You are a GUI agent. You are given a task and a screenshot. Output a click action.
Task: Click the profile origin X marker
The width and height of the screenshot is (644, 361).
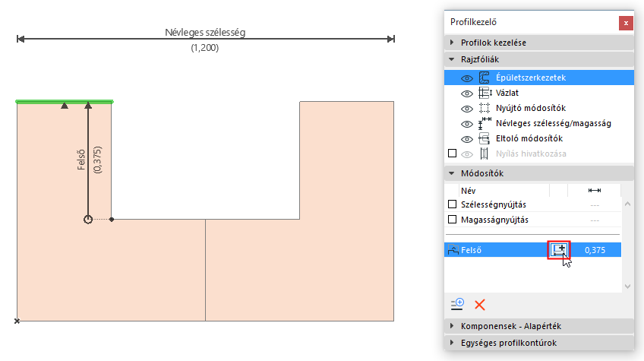(17, 321)
